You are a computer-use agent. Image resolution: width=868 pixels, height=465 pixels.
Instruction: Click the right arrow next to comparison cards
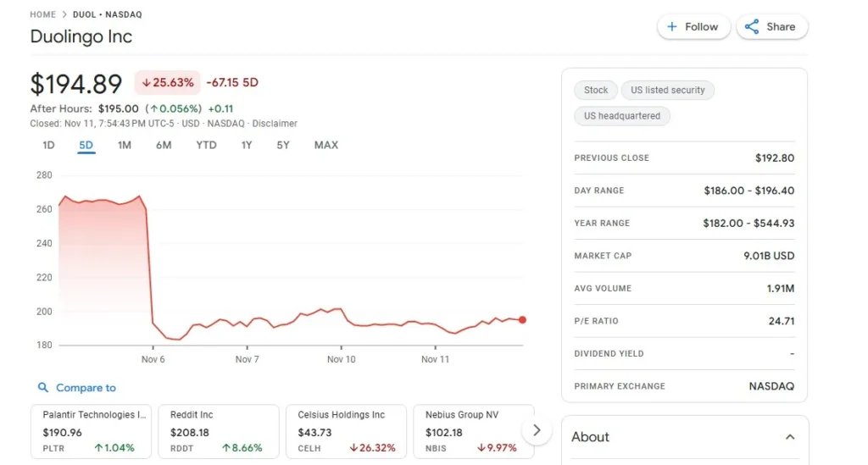click(536, 430)
